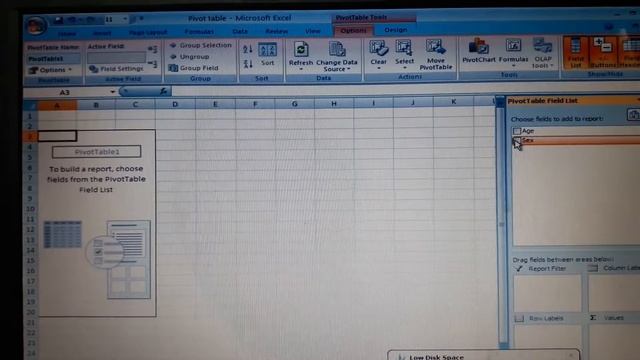
Task: Insert a PivotChart
Action: [478, 51]
